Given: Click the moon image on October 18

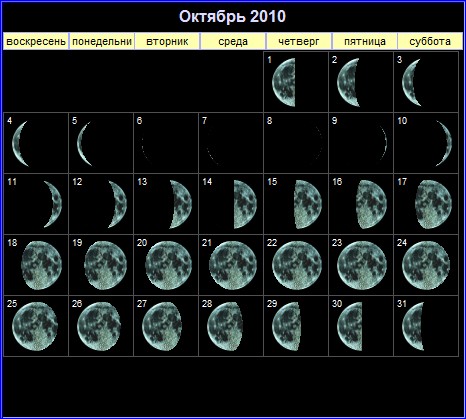Looking at the screenshot, I should (41, 265).
